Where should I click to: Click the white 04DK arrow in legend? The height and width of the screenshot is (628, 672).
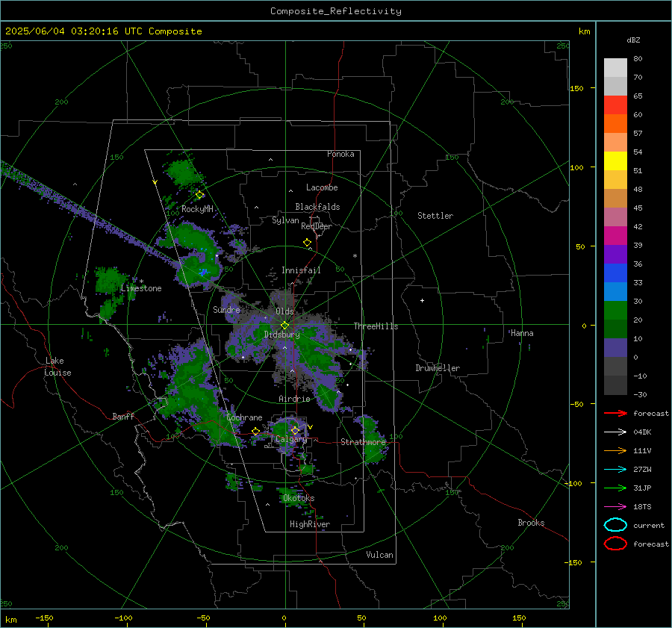pos(615,432)
